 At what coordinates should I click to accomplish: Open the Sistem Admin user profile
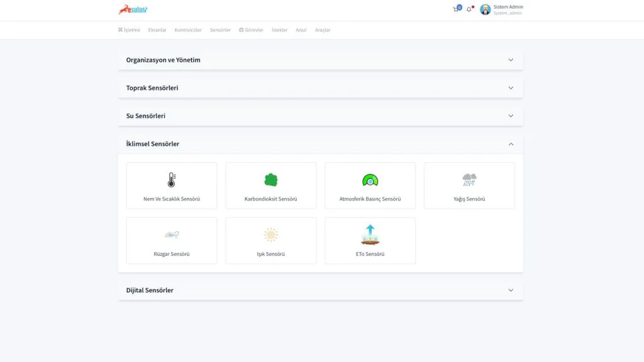pyautogui.click(x=501, y=9)
